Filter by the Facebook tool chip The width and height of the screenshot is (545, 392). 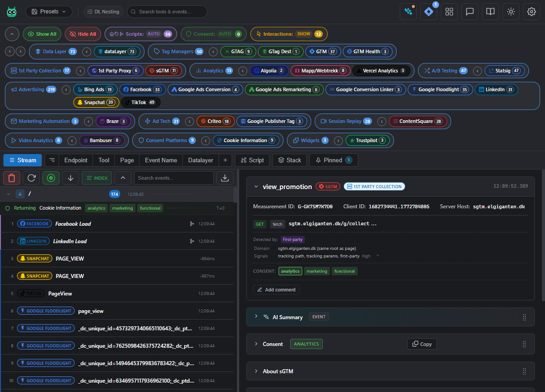pos(143,89)
